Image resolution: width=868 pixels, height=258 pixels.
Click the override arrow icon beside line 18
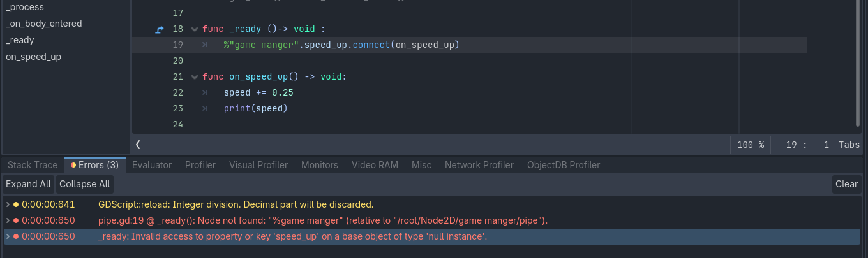click(x=160, y=29)
